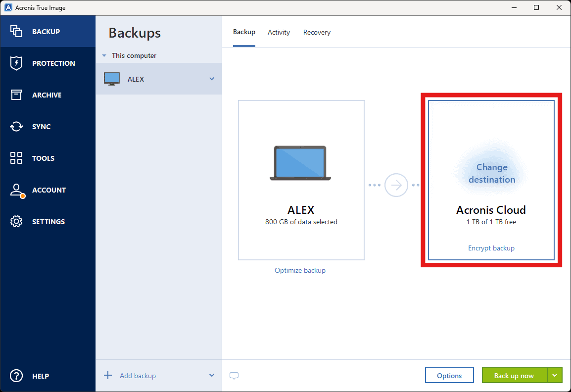Click the comment speech bubble icon
This screenshot has width=571, height=392.
click(x=234, y=376)
